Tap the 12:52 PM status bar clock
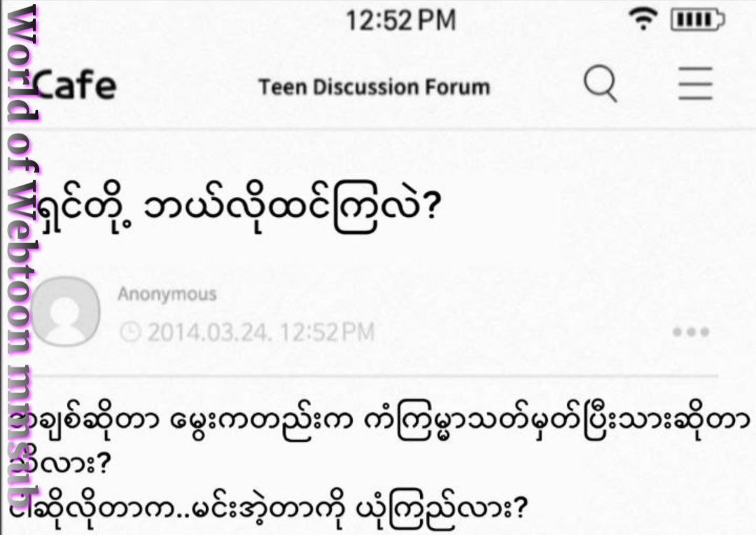Screen dimensions: 756x535 [x=400, y=20]
